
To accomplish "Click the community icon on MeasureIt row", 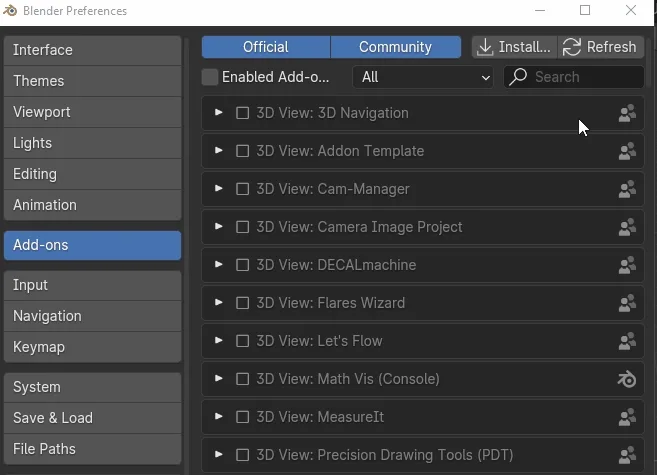I will (x=627, y=417).
